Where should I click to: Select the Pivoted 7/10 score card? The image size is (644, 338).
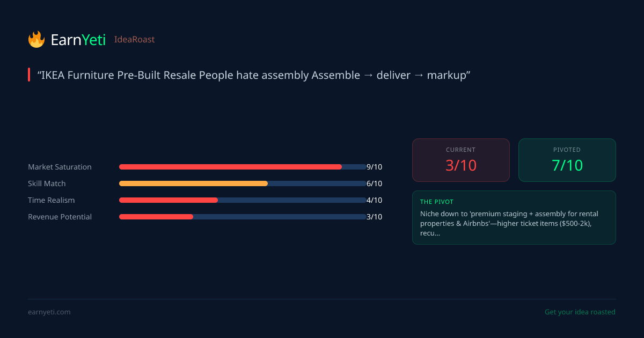tap(567, 160)
